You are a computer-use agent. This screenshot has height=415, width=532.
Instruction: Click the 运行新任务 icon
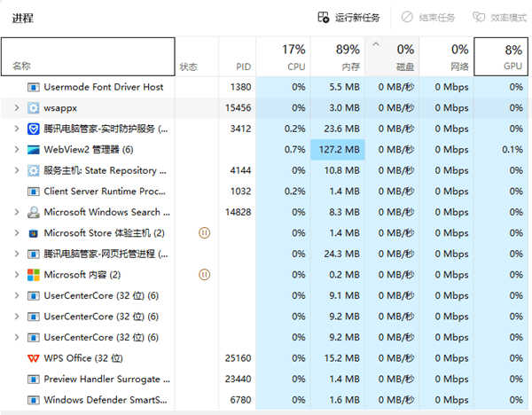pos(324,17)
